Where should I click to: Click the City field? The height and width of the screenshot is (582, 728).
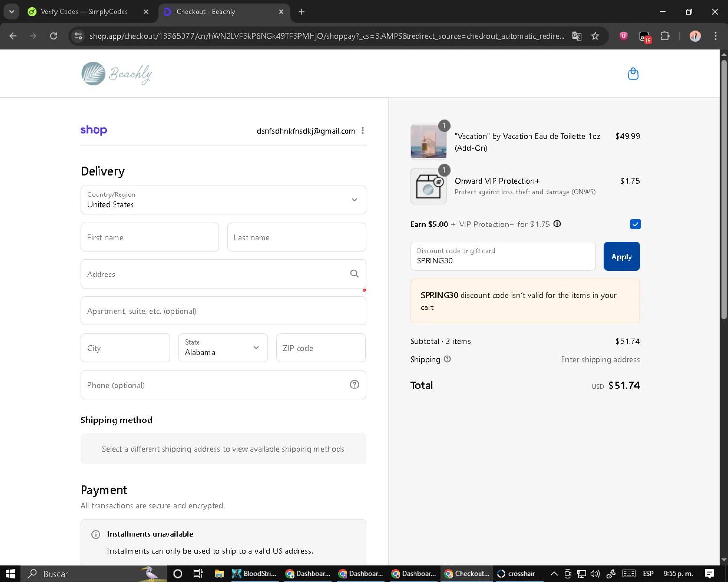point(125,348)
